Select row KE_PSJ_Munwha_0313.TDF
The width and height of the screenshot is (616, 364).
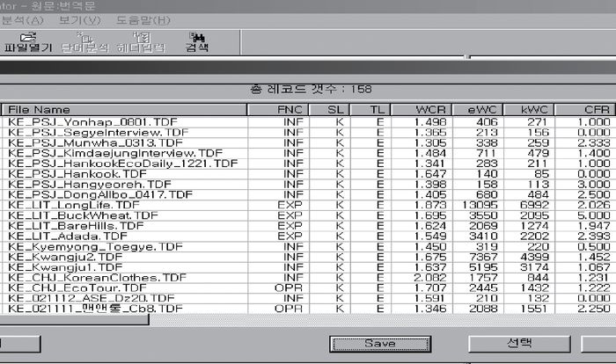click(x=308, y=143)
